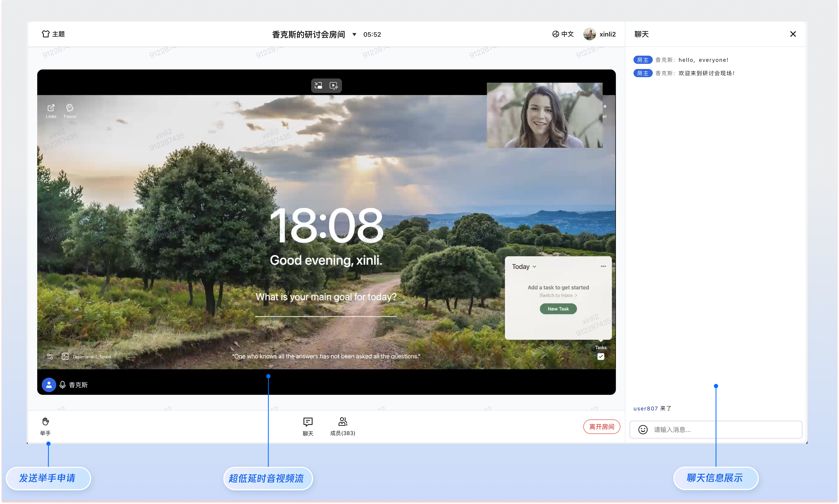Click the Focus icon in the shared screen
Screen dimensions: 839x504
70,108
